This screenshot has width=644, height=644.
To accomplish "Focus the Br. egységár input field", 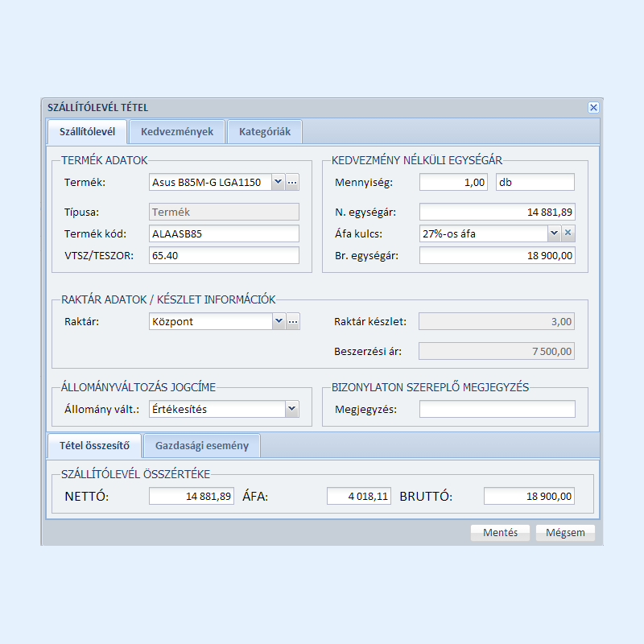I will pyautogui.click(x=497, y=255).
